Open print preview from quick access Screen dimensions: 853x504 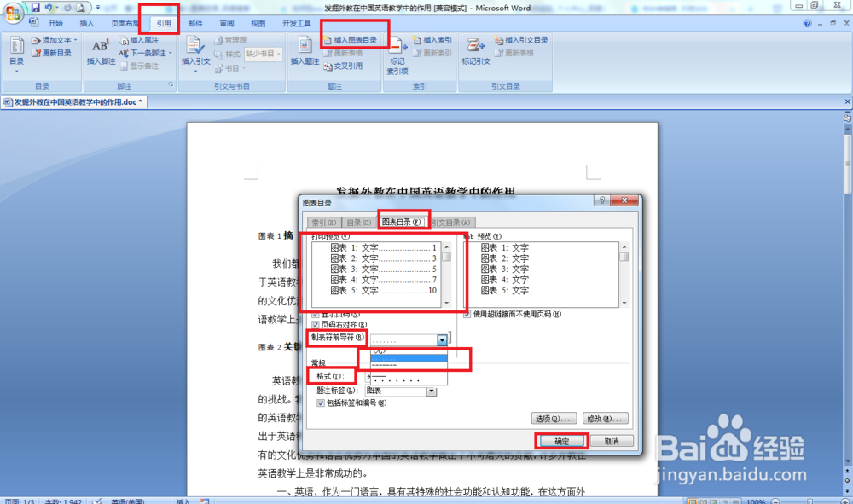click(80, 8)
